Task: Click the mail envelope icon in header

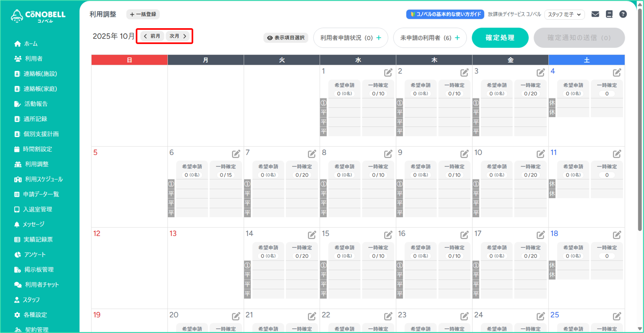Action: [595, 14]
